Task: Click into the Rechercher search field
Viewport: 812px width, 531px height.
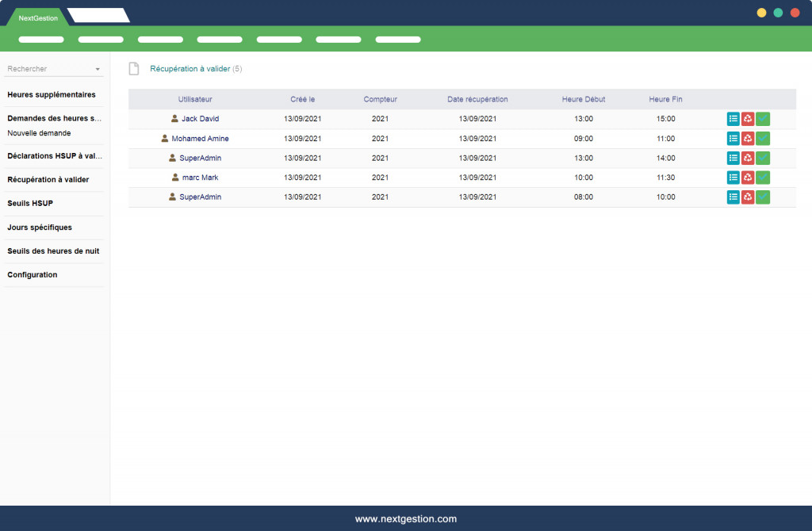Action: (x=48, y=70)
